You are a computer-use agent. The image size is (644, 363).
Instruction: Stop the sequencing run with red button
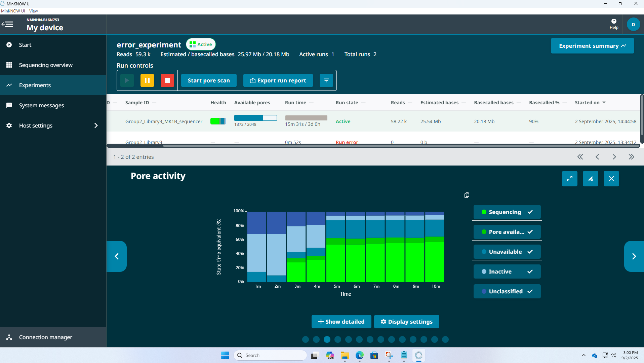[x=167, y=80]
